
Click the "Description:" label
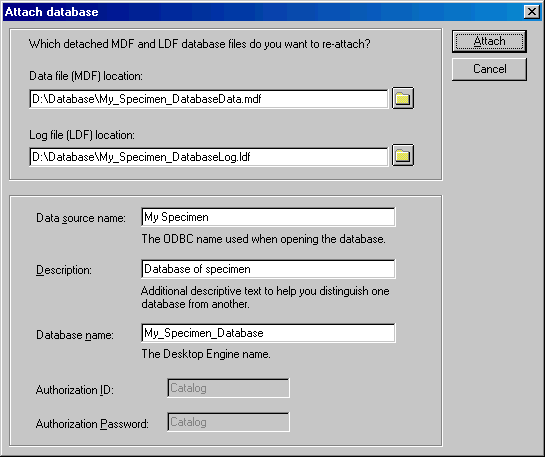pos(64,270)
